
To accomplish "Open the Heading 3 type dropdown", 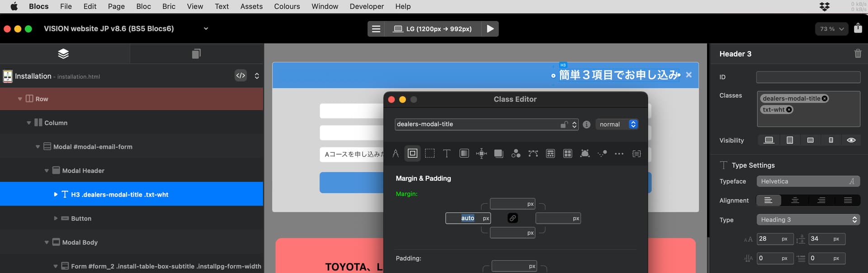I will pos(808,220).
